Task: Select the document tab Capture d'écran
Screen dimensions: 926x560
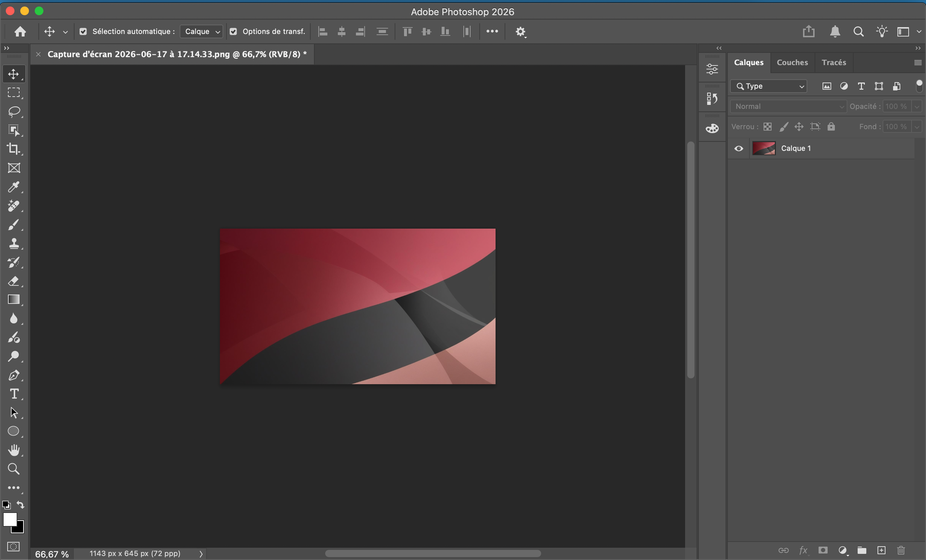Action: coord(177,54)
